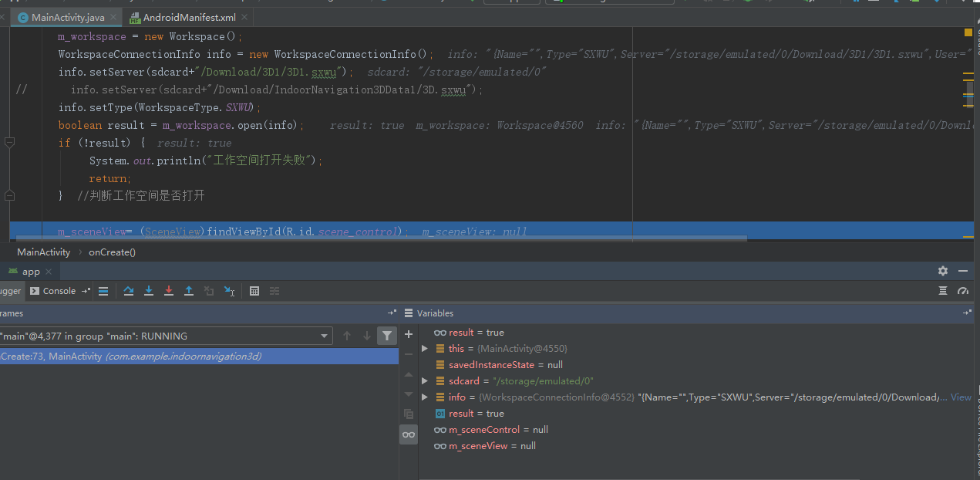Switch to the MainActivity.java editor tab
The height and width of the screenshot is (480, 980).
pyautogui.click(x=68, y=18)
